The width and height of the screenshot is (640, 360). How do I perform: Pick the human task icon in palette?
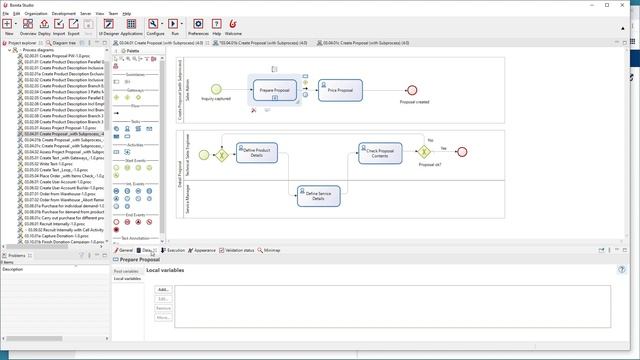pos(127,129)
